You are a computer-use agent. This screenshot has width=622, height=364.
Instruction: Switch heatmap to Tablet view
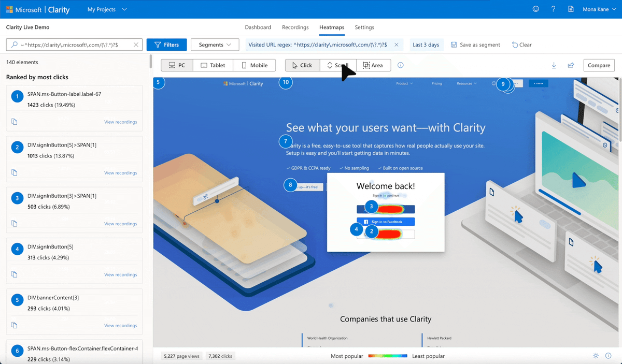coord(213,65)
